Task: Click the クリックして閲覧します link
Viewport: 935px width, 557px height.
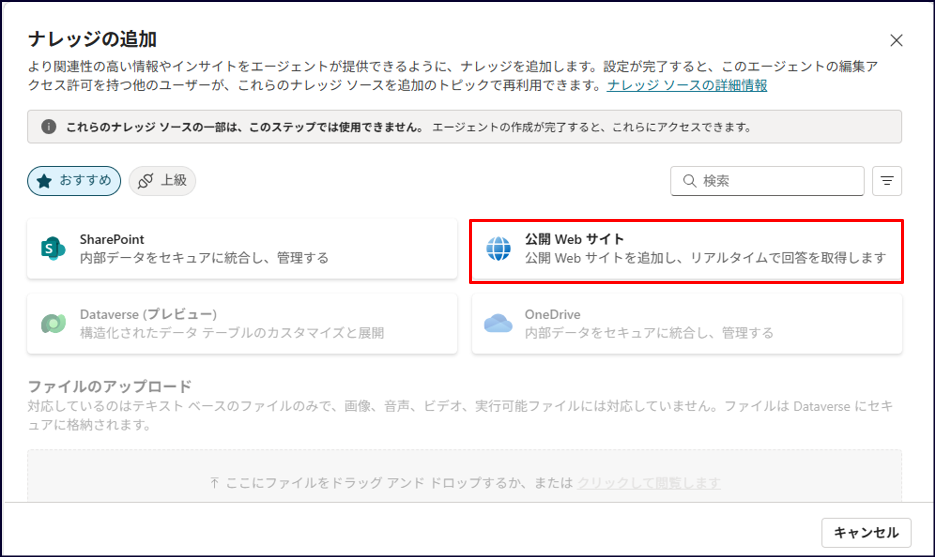Action: pyautogui.click(x=649, y=482)
